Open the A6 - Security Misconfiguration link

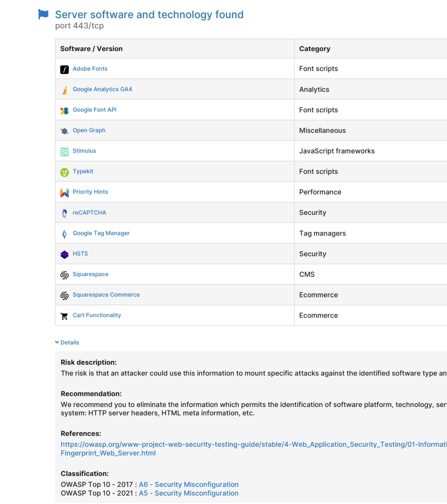click(189, 484)
